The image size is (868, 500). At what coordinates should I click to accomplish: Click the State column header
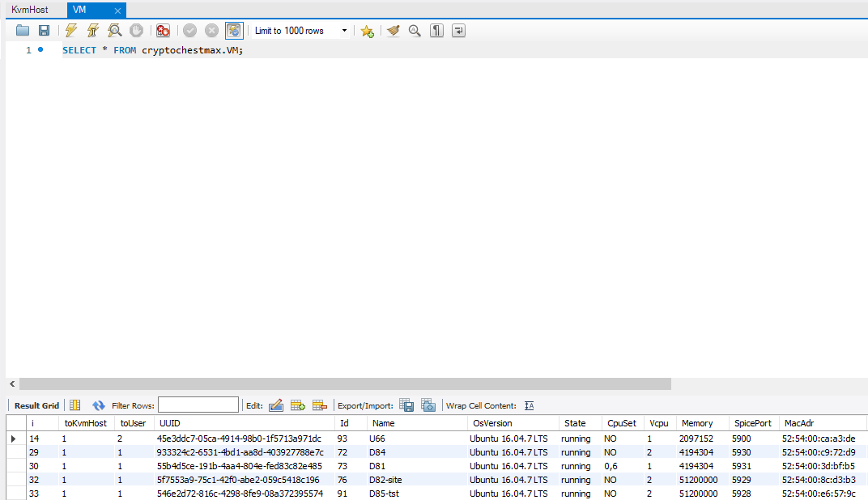580,423
